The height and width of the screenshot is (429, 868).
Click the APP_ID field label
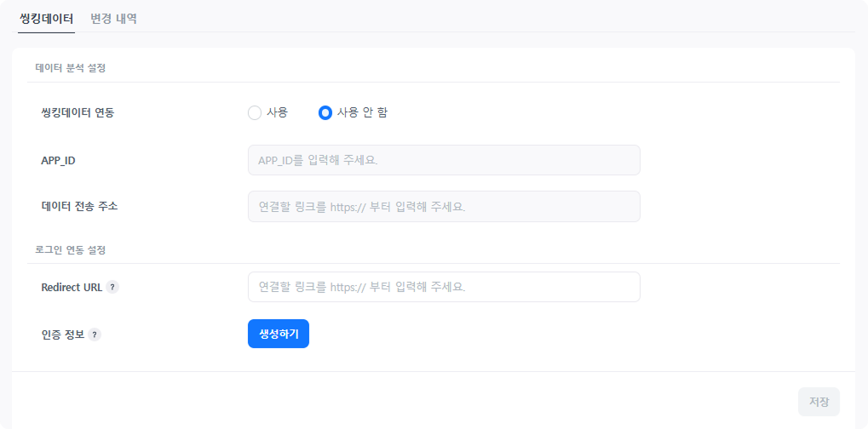coord(58,160)
